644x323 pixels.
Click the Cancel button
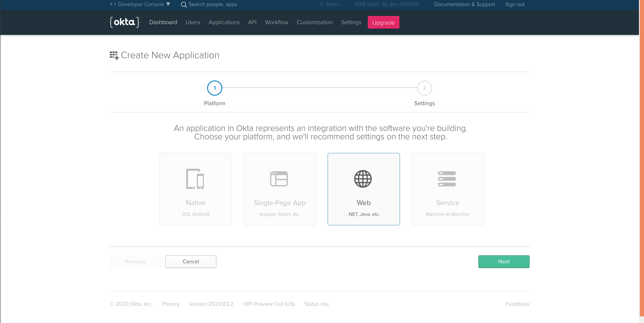click(x=191, y=261)
